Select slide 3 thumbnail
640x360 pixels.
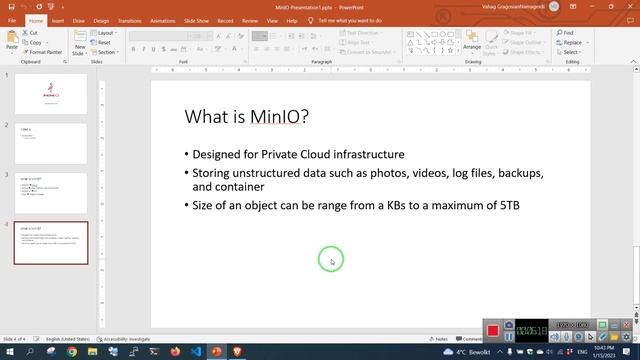[51, 193]
